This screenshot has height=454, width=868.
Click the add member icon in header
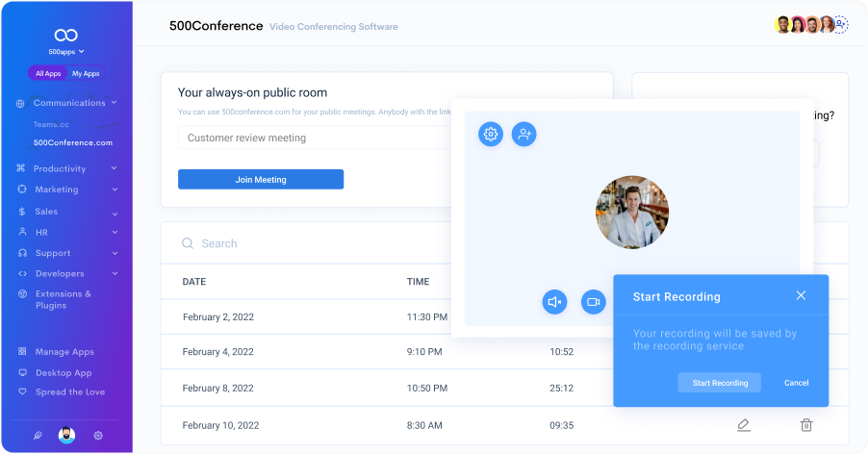coord(840,24)
